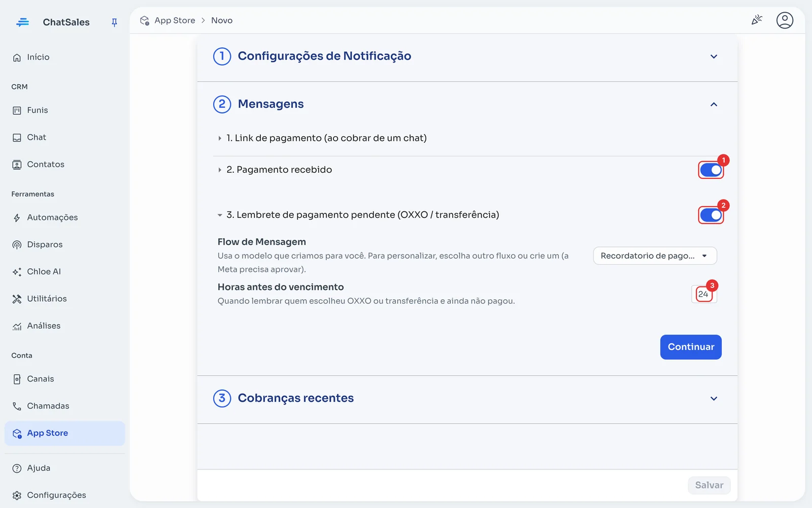Screen dimensions: 812x508
Task: Toggle the Lembrete de pagamento pendente switch
Action: [x=711, y=215]
